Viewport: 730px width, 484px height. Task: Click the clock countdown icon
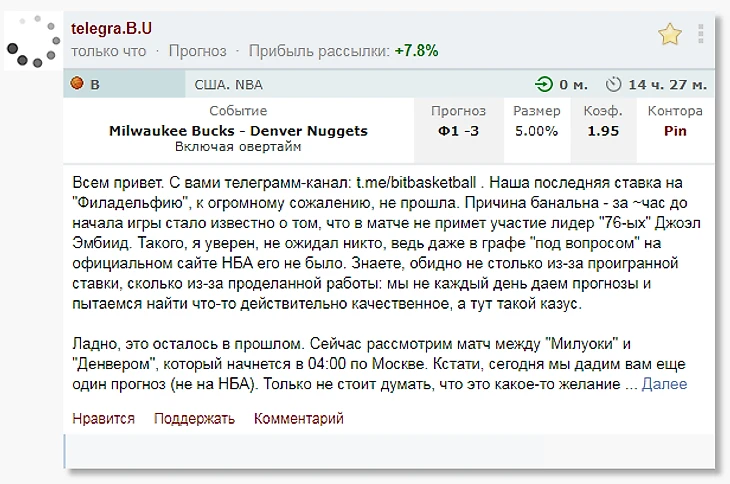tap(613, 84)
